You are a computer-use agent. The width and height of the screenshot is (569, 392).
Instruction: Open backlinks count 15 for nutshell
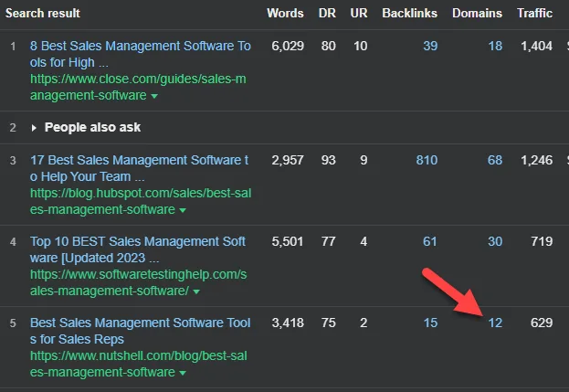click(430, 323)
